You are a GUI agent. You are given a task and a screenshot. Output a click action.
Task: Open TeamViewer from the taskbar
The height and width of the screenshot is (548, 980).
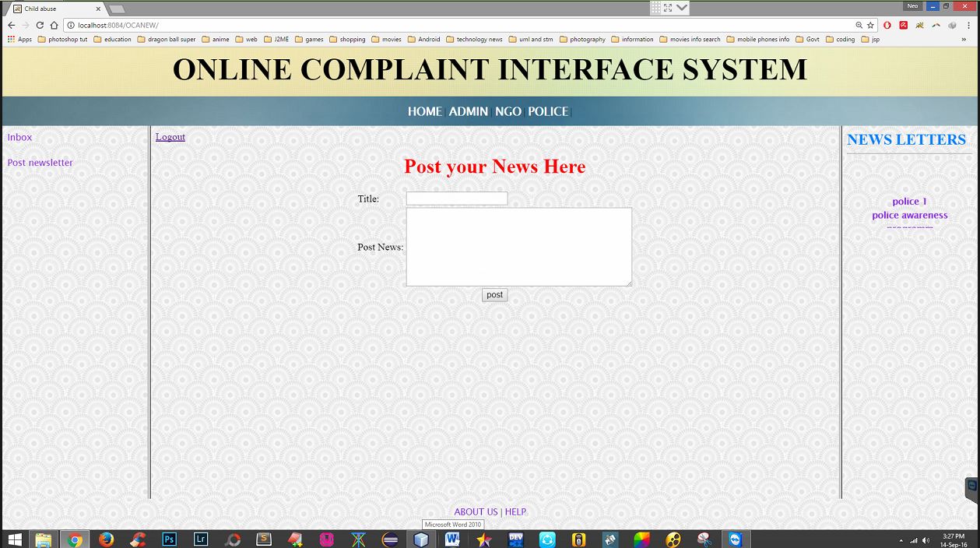point(736,539)
